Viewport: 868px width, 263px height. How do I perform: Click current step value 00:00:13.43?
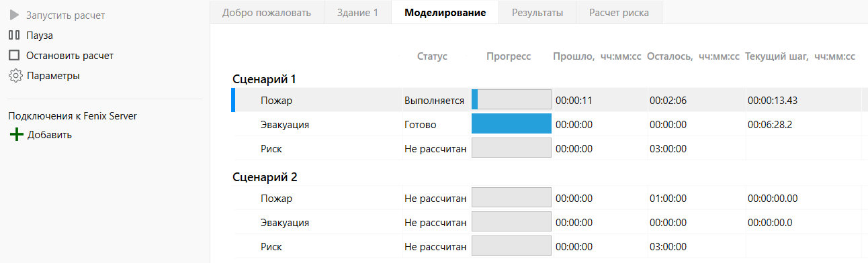pos(772,100)
